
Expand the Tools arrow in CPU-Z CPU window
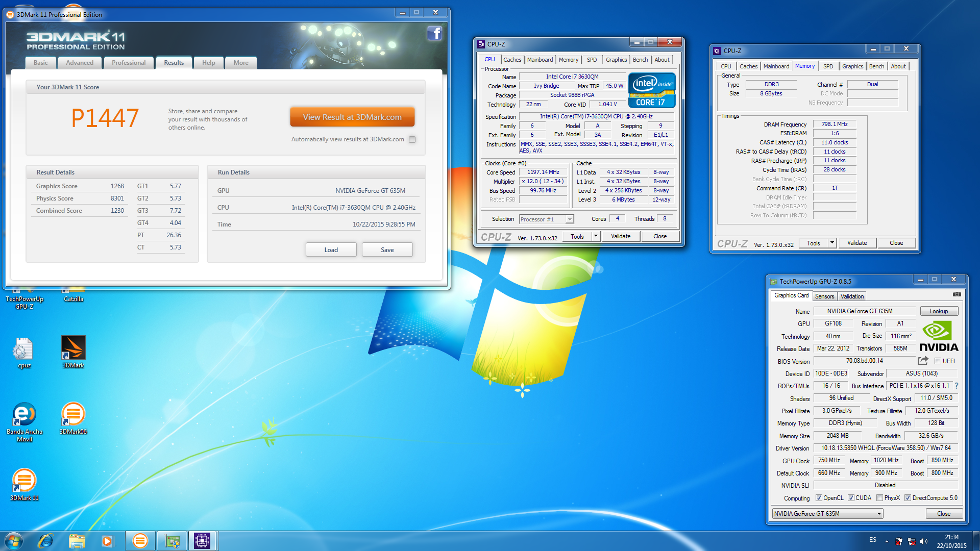point(596,236)
